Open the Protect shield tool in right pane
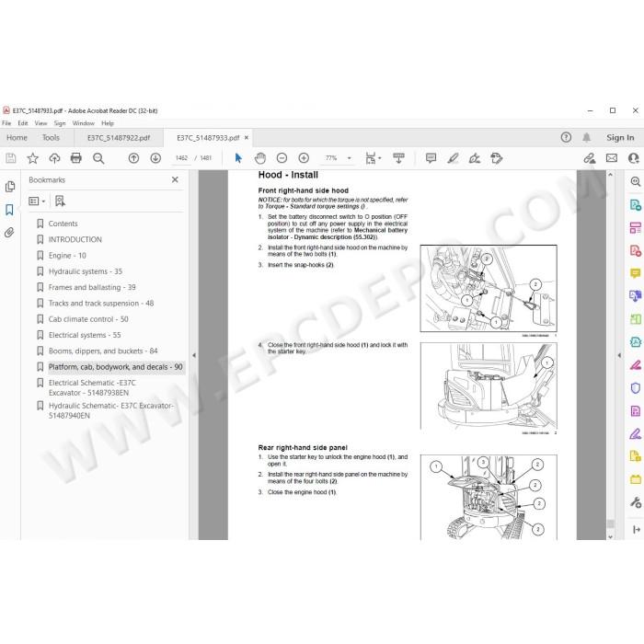This screenshot has width=644, height=644. pyautogui.click(x=636, y=387)
